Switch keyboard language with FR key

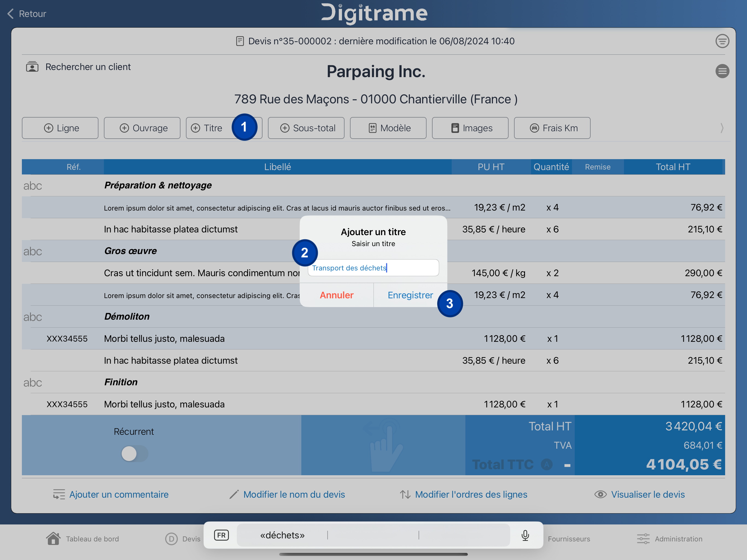coord(221,535)
